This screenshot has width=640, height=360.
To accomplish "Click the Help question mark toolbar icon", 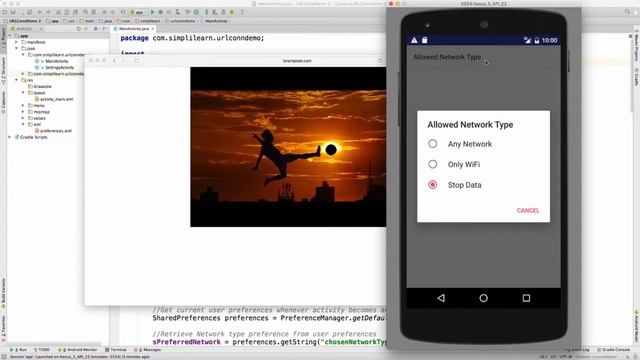I will 242,12.
